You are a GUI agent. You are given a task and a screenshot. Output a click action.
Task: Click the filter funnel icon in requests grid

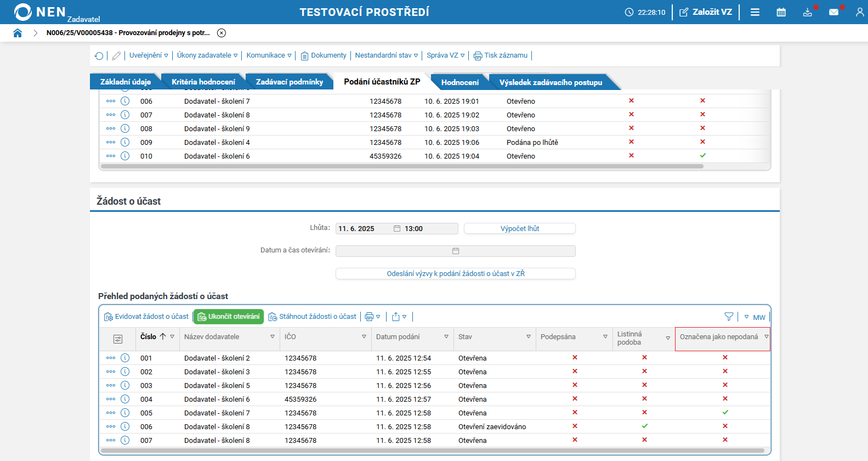pyautogui.click(x=729, y=317)
